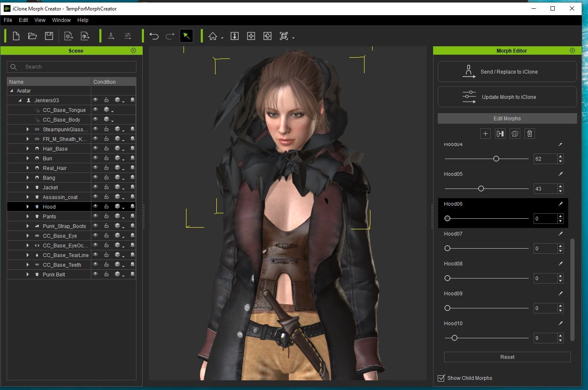Click the Send / Replace to iClone button
588x390 pixels.
click(507, 72)
